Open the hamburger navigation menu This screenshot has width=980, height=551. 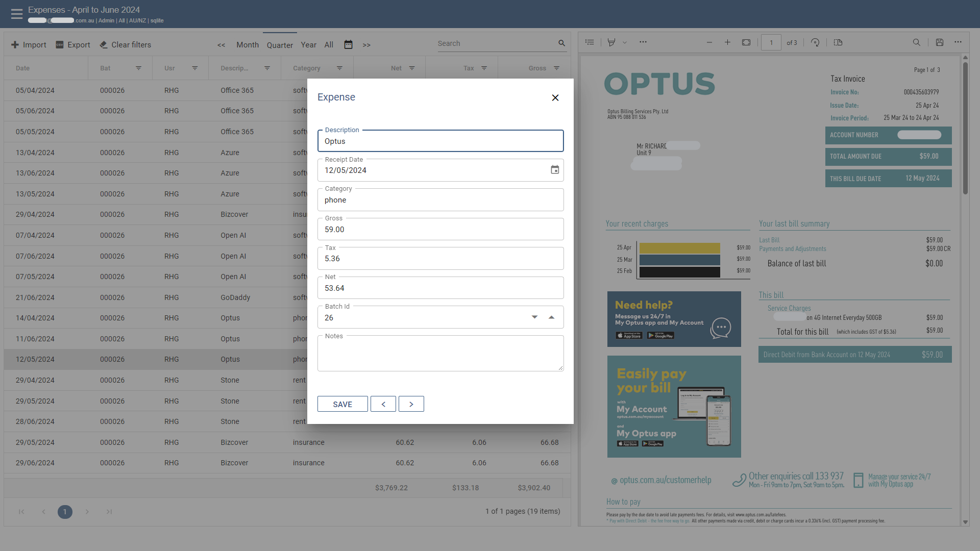tap(17, 14)
